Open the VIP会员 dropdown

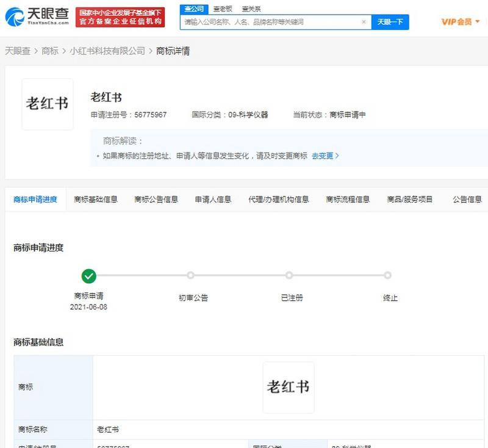coord(461,22)
